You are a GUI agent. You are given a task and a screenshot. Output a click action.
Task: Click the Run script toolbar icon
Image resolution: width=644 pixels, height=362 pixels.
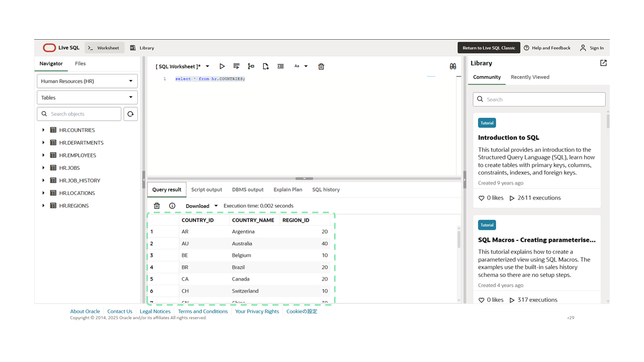coord(236,66)
